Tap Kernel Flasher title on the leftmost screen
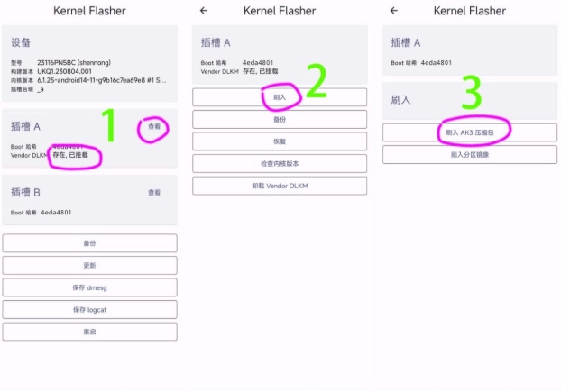The image size is (561, 392). pos(89,11)
